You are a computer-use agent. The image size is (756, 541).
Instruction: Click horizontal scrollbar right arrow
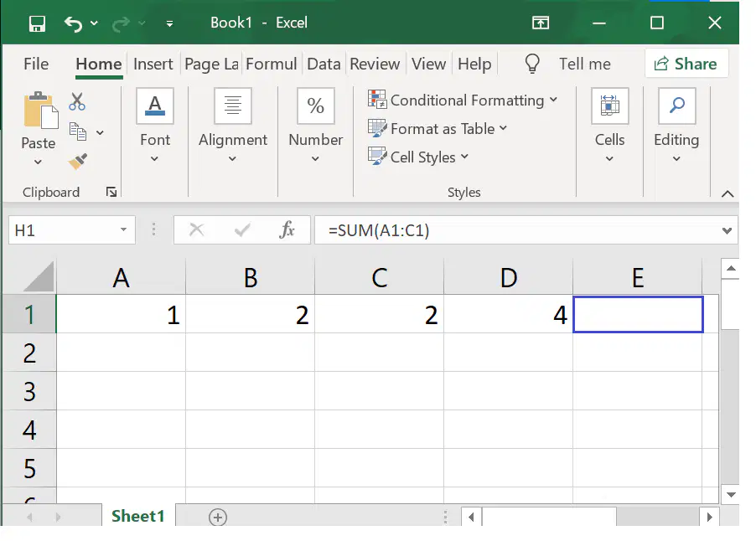click(709, 517)
